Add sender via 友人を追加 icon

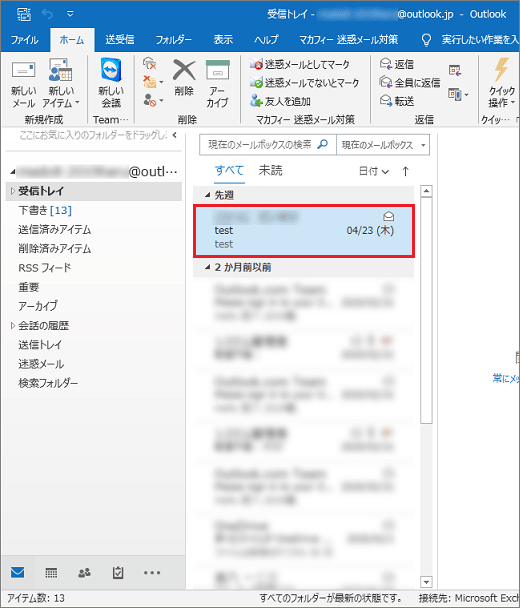(x=280, y=102)
